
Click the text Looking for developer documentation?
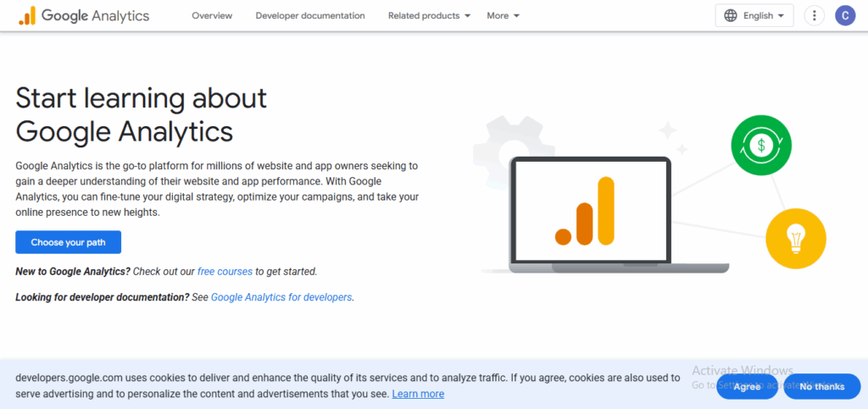click(103, 297)
